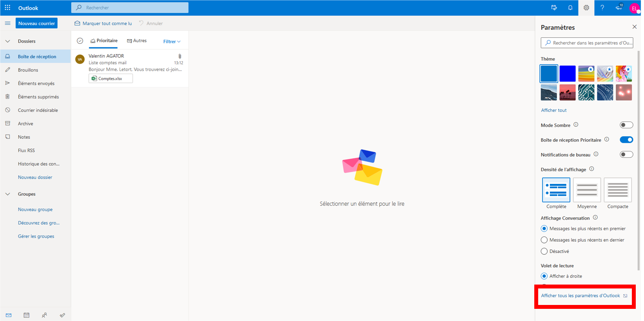Viewport: 644px width, 321px height.
Task: Open Valentin AGATOR's Liste comptes mail message
Action: coord(130,68)
